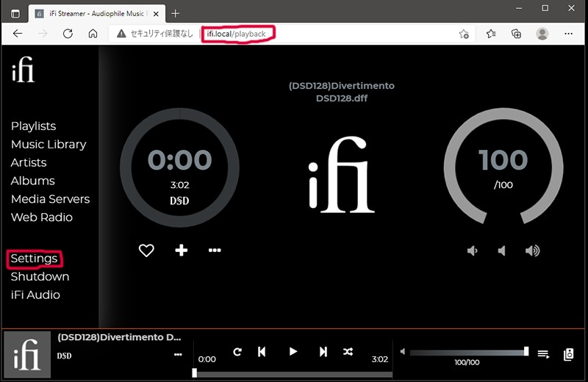Mute audio with the middle speaker icon

tap(502, 251)
